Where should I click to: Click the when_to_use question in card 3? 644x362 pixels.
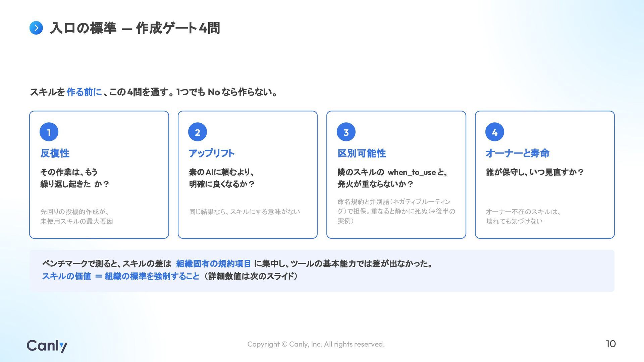click(392, 178)
